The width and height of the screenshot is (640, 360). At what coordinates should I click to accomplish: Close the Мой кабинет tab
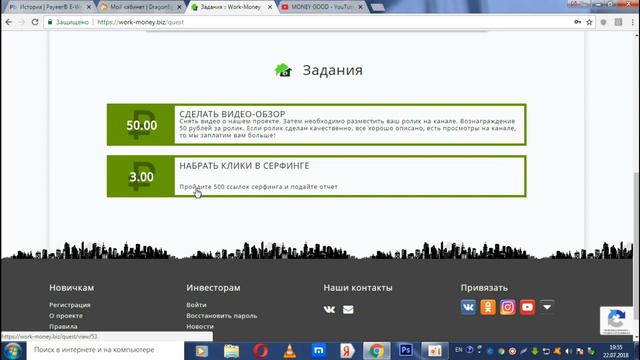pyautogui.click(x=179, y=7)
